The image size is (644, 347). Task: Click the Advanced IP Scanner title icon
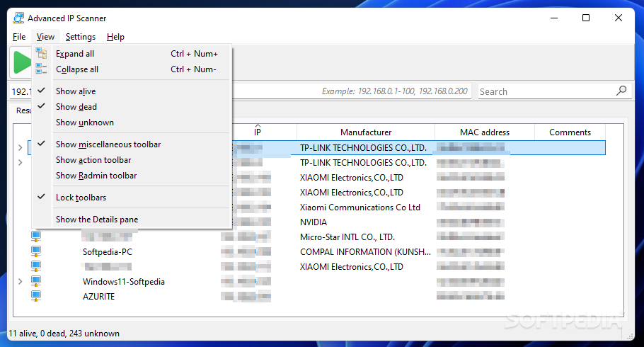[x=18, y=18]
